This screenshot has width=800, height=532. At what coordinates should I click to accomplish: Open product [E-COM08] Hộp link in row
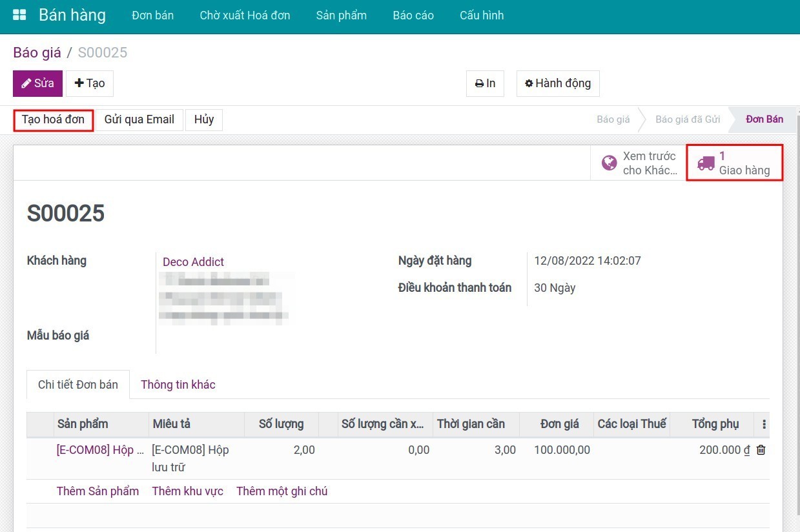100,450
